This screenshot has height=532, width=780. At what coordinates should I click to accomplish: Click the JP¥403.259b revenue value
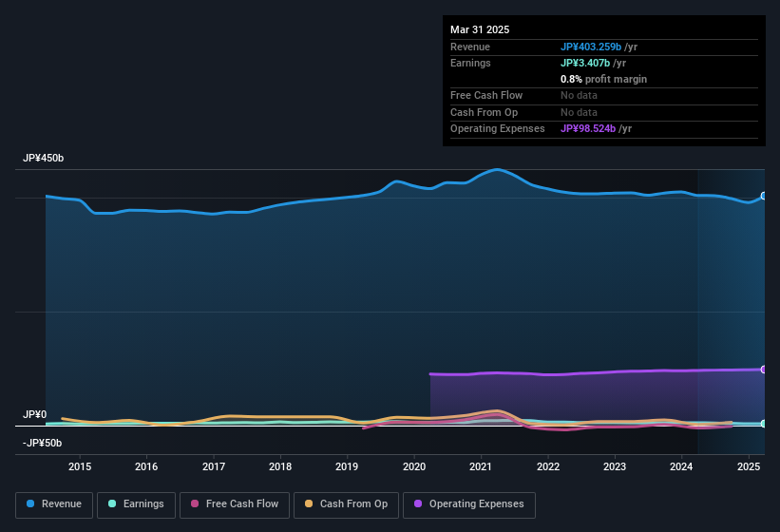click(591, 47)
